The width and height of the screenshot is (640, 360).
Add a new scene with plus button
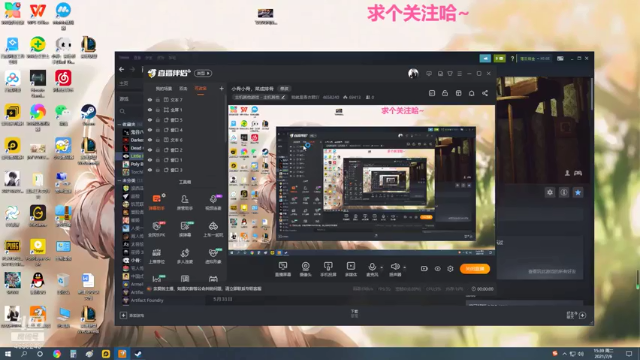pyautogui.click(x=221, y=88)
